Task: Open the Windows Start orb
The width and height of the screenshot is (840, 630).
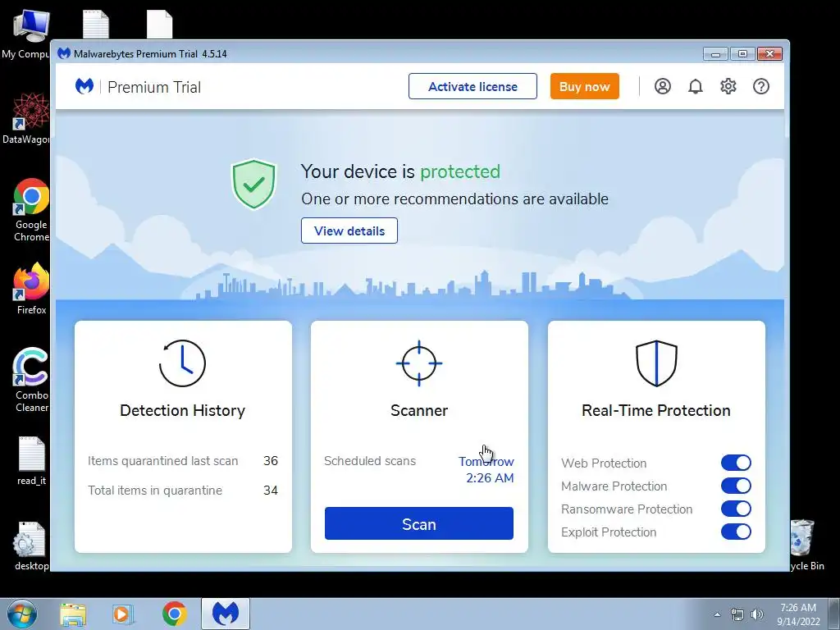Action: pos(21,614)
